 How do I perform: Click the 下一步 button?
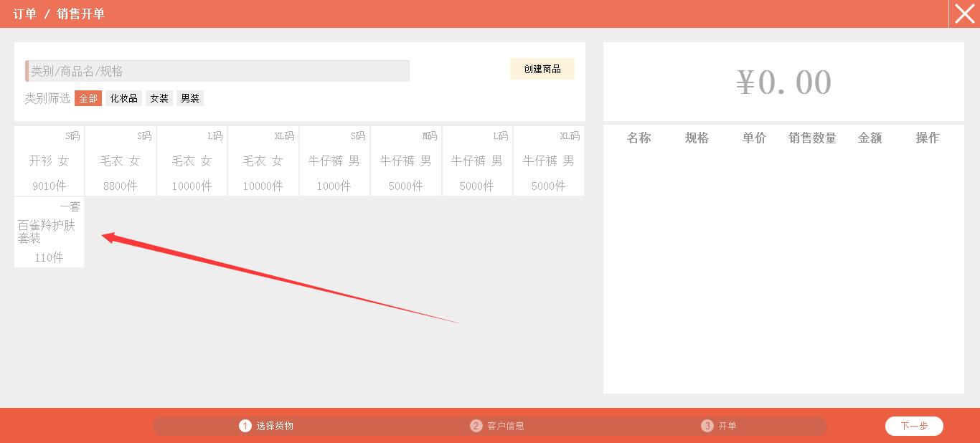914,426
